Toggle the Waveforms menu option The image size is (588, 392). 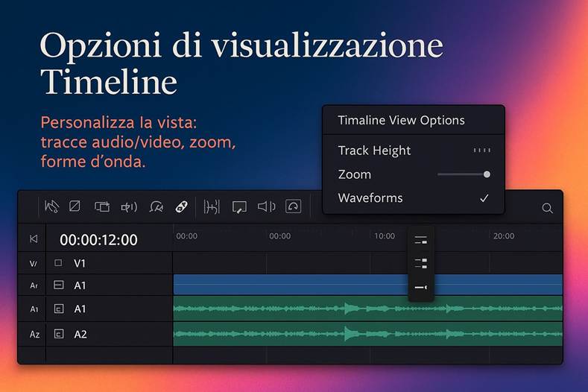(x=414, y=197)
